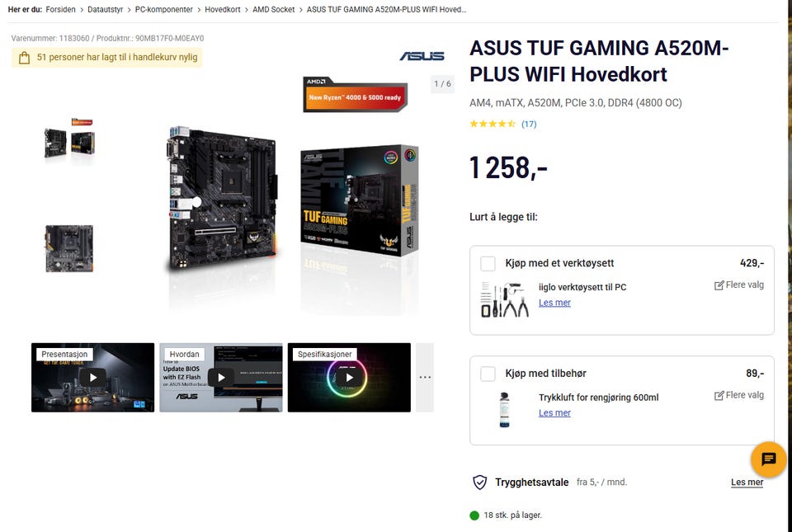The height and width of the screenshot is (532, 792).
Task: Tick the Kjøp med et verktøysett checkbox
Action: (x=488, y=263)
